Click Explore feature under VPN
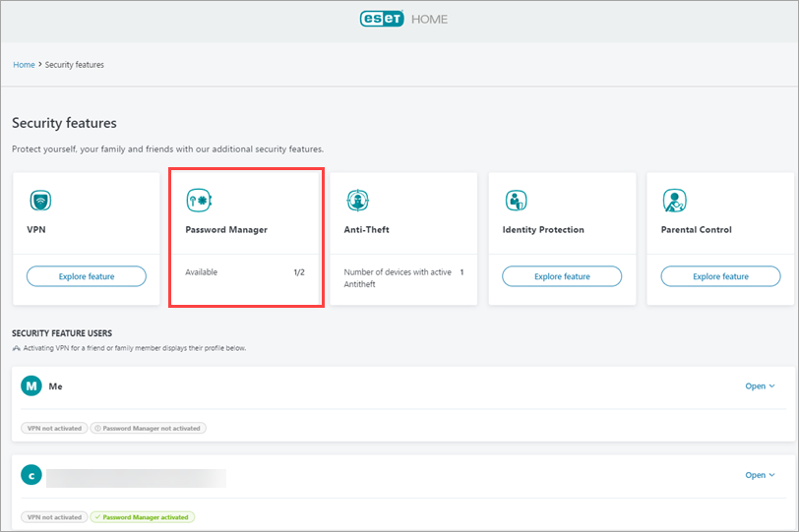The height and width of the screenshot is (532, 799). 87,276
